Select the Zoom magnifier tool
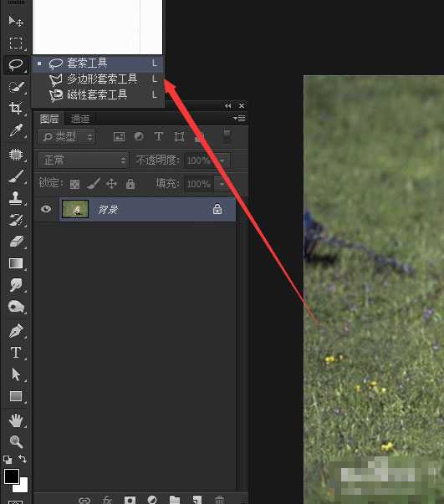Viewport: 444px width, 504px height. pos(16,441)
